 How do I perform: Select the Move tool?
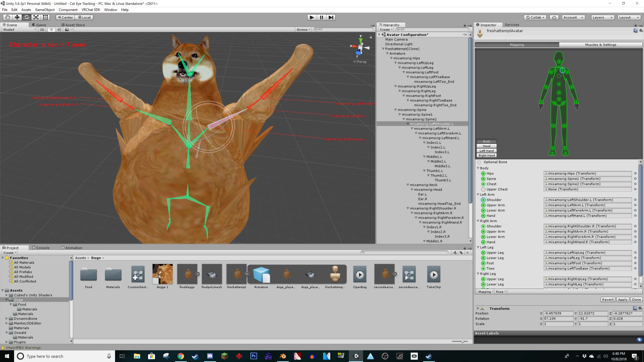(x=17, y=17)
